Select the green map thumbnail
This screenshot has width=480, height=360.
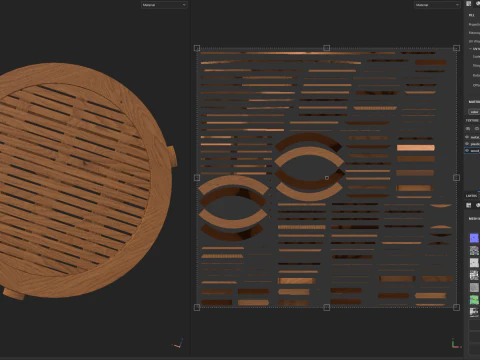[x=474, y=300]
